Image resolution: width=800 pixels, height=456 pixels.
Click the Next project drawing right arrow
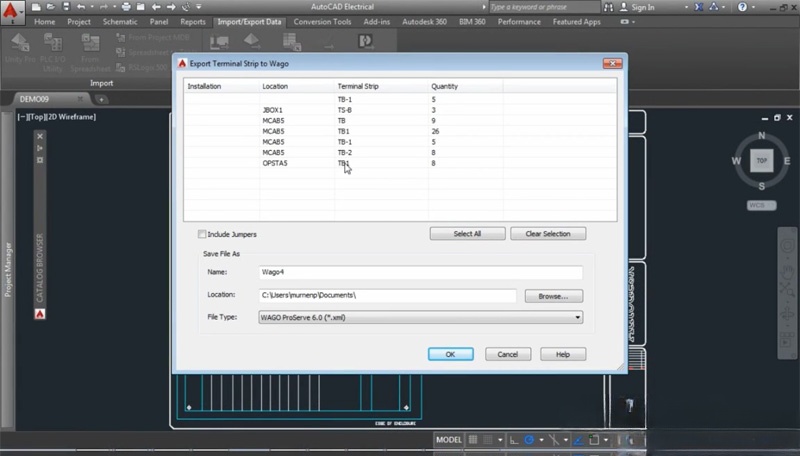[171, 7]
